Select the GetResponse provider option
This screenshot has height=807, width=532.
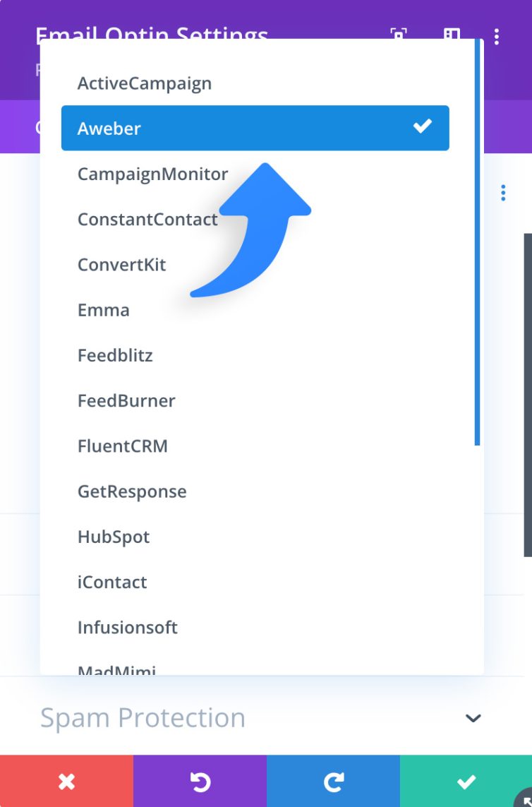pos(132,491)
